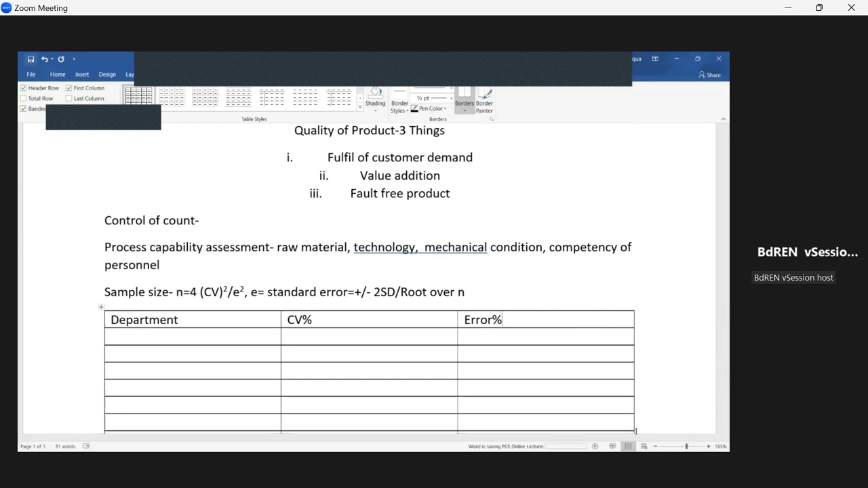Switch to Web Layout view icon
Image resolution: width=868 pixels, height=488 pixels.
point(644,446)
